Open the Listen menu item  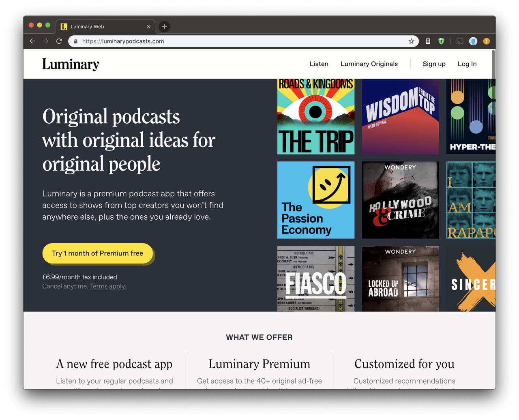tap(319, 64)
